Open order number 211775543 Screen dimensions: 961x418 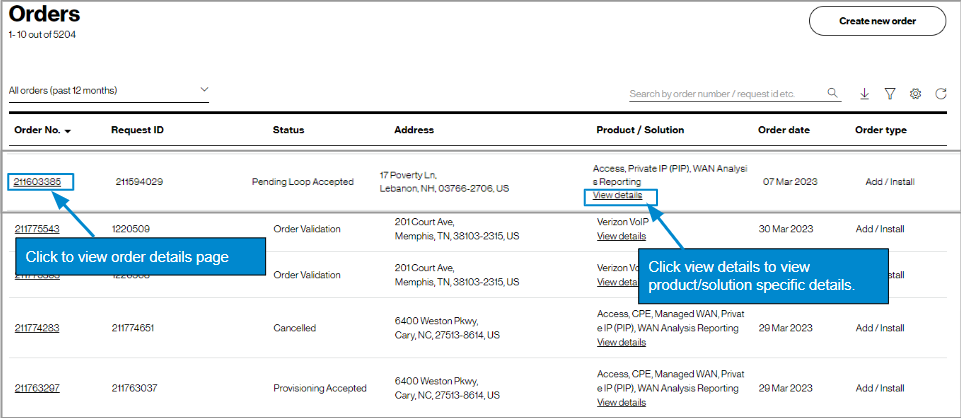click(x=37, y=229)
